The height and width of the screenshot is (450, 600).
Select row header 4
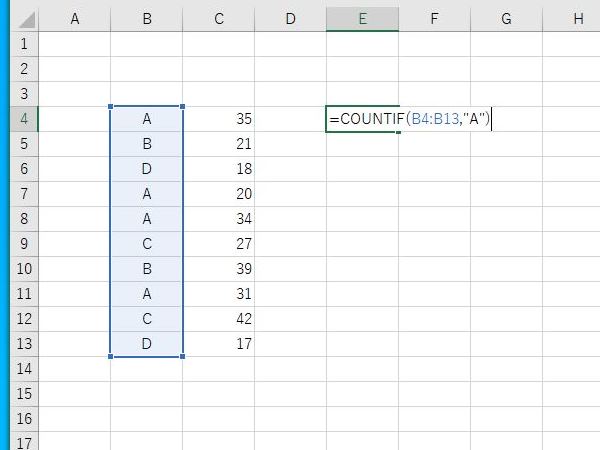22,119
